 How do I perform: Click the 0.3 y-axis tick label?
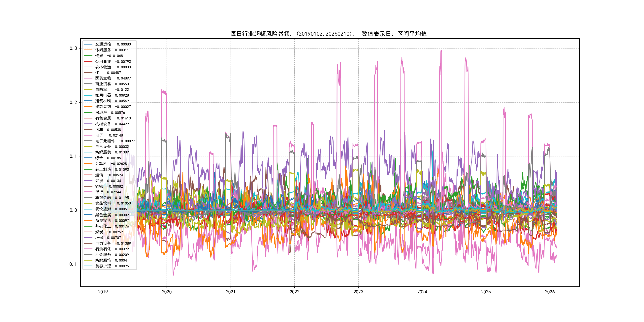pos(73,48)
